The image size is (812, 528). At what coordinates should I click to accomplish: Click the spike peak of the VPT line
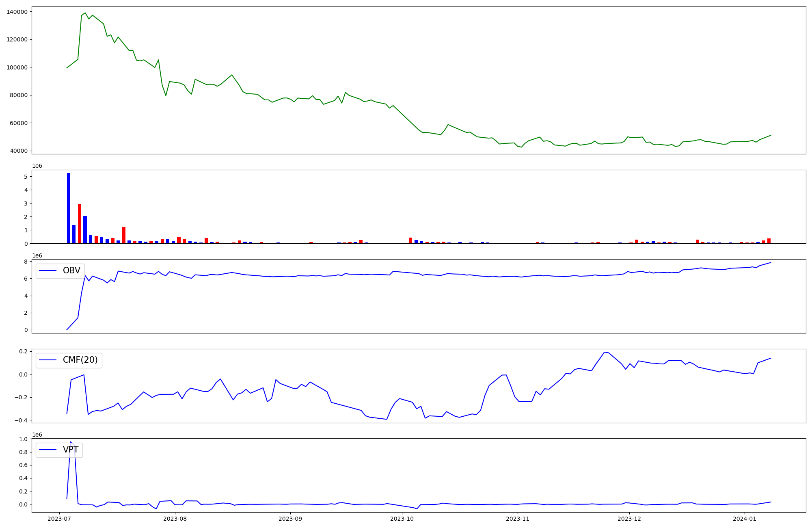(71, 442)
